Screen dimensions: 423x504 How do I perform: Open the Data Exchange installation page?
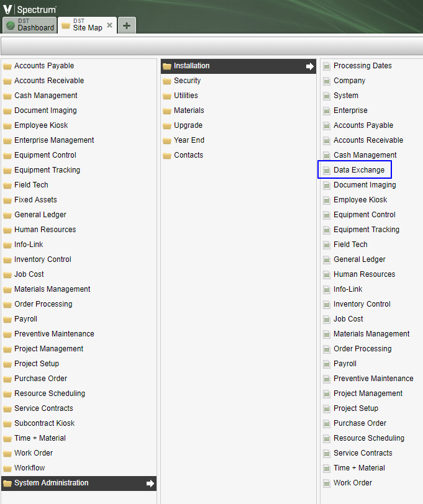pos(358,170)
